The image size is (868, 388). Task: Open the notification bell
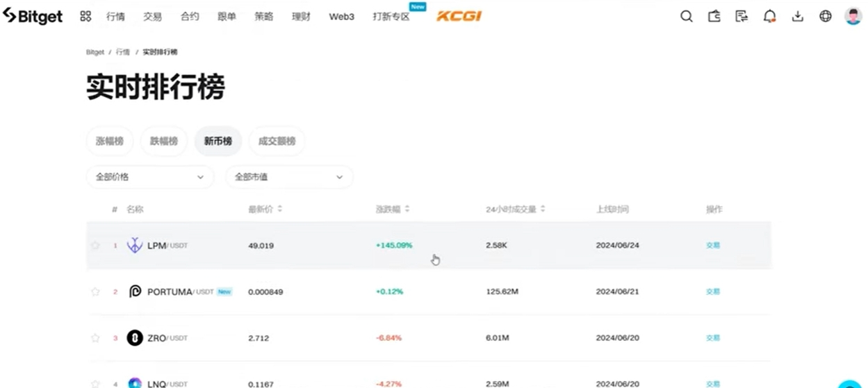769,17
